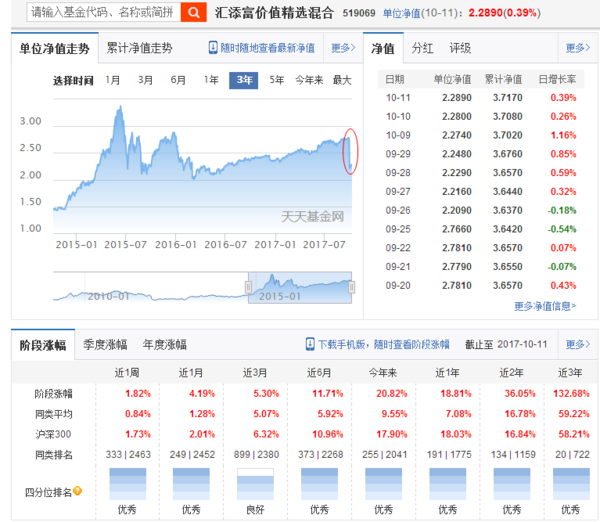
Task: Click the orange search magnifier button
Action: [x=194, y=13]
